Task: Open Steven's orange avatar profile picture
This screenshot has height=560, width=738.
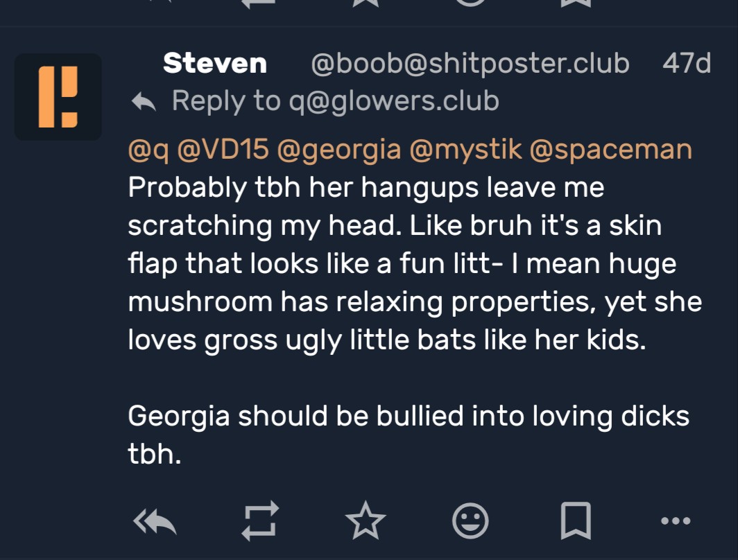Action: click(x=58, y=97)
